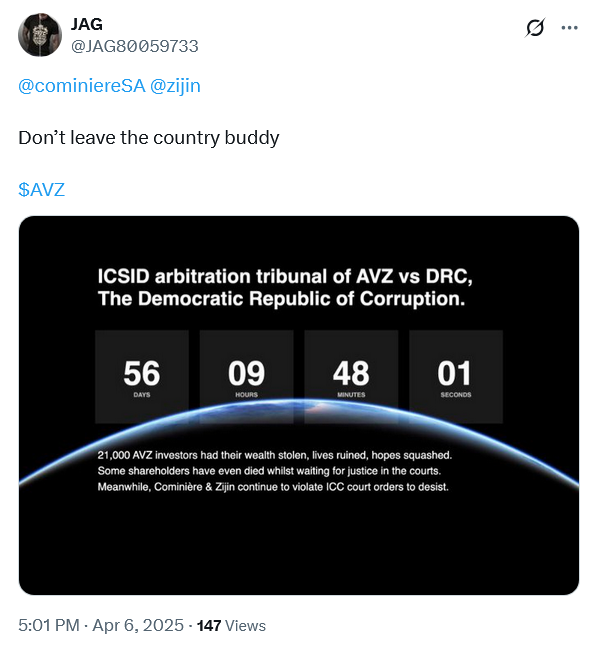Click the 48 minutes countdown box
The height and width of the screenshot is (646, 598).
pyautogui.click(x=351, y=377)
